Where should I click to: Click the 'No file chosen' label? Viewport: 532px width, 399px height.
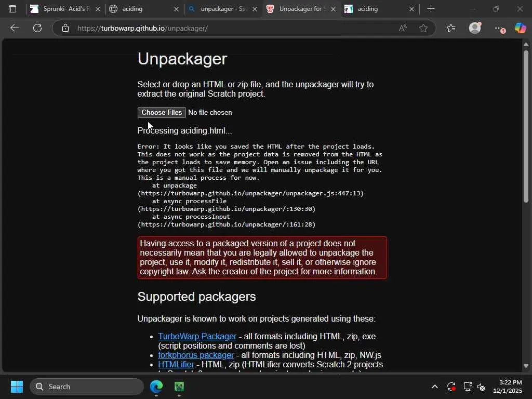[x=210, y=112]
